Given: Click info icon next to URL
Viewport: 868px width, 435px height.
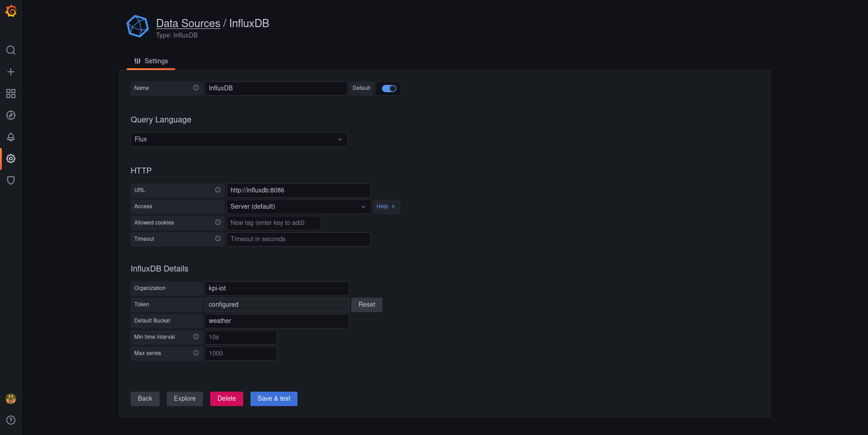Looking at the screenshot, I should pos(218,190).
